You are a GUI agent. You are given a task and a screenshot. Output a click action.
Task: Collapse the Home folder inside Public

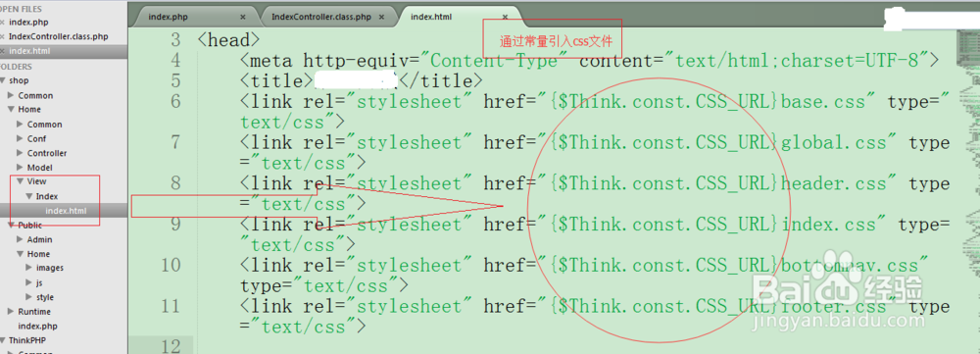point(20,254)
